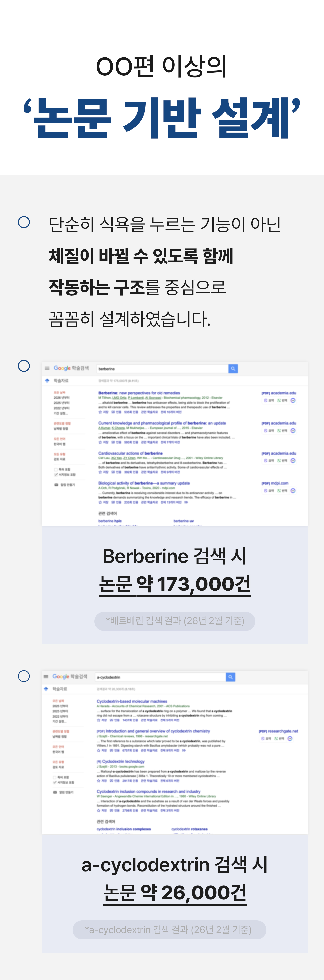
Task: Open 'Berberine: new perspectives for old remedies' link
Action: coord(139,393)
